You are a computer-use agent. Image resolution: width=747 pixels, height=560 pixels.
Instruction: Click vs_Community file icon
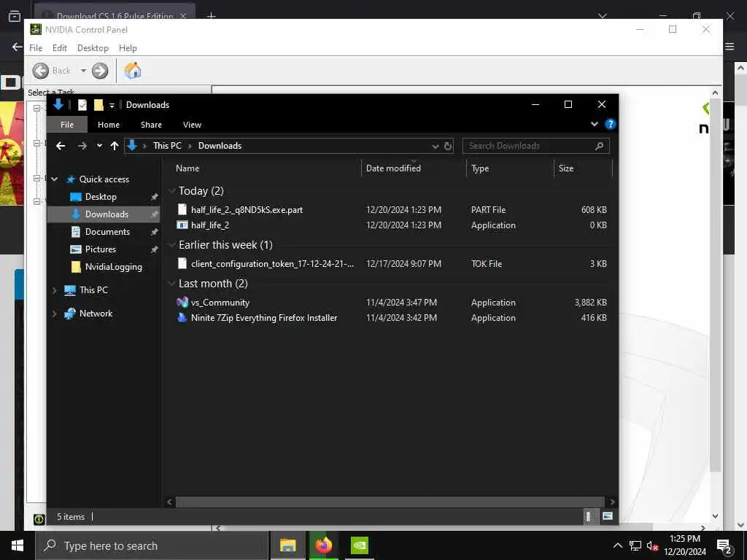tap(182, 302)
